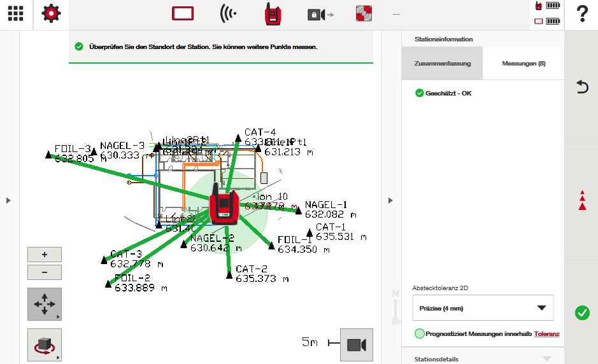Screen dimensions: 598x364
Task: Open the camera view button
Action: click(356, 345)
